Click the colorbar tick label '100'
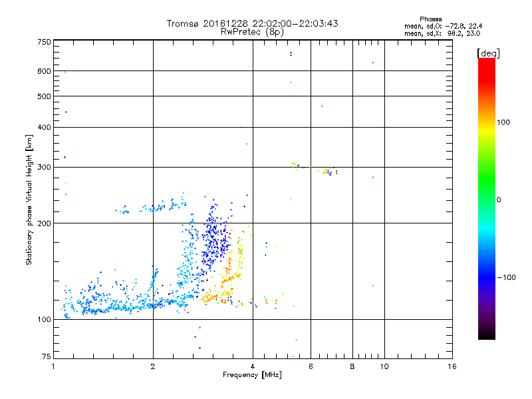Screen dimensions: 532x399 [x=503, y=122]
